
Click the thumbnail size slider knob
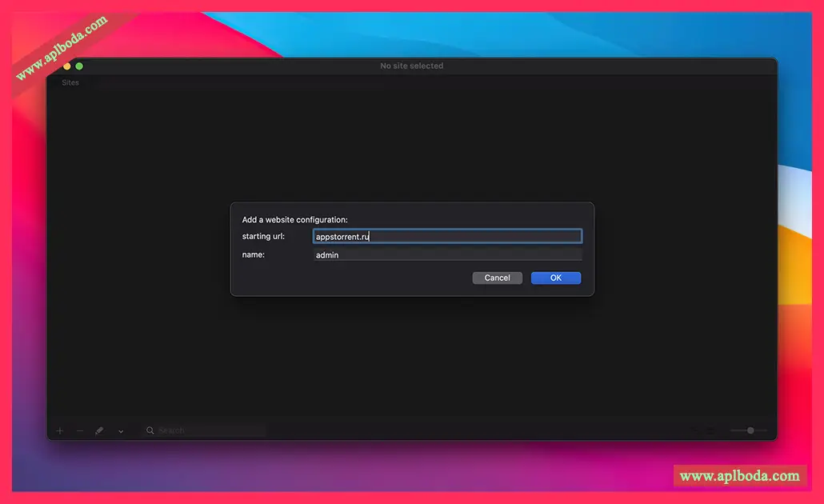[x=750, y=430]
